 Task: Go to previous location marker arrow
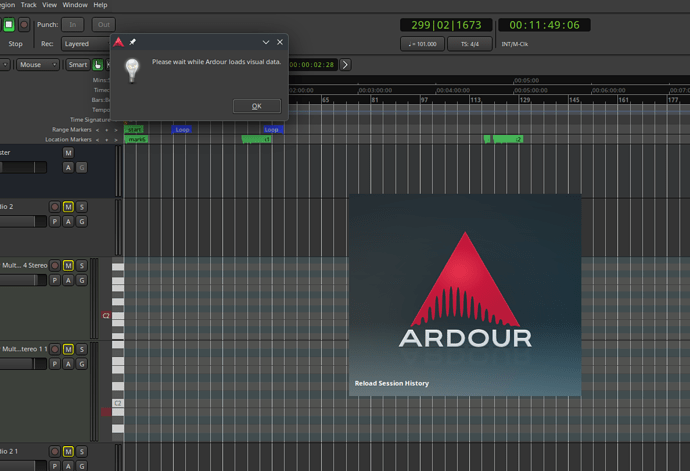point(98,140)
